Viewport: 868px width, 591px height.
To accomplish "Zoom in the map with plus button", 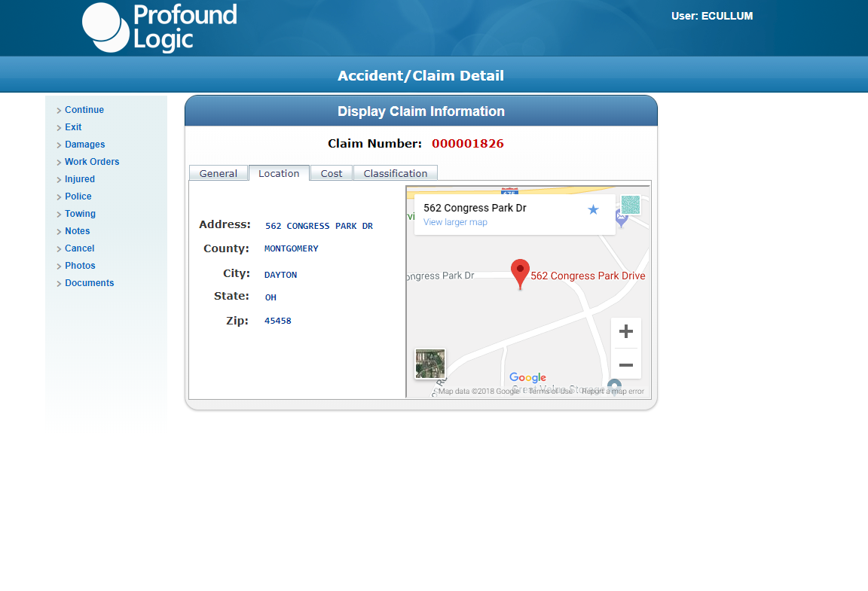I will [x=626, y=331].
